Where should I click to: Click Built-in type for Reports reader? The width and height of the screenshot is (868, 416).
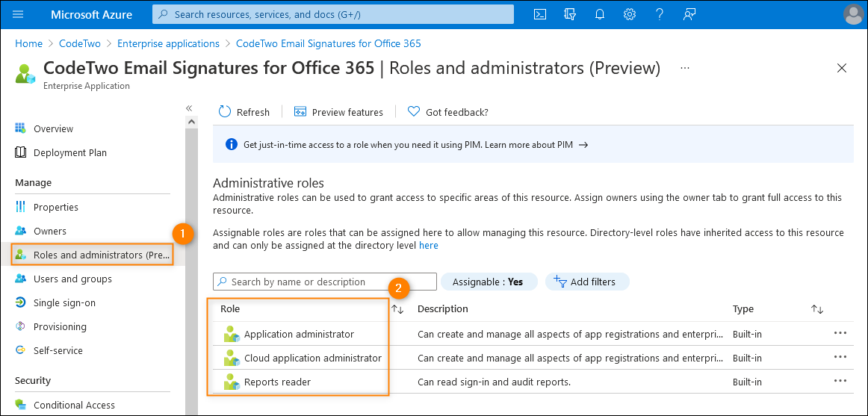coord(747,382)
